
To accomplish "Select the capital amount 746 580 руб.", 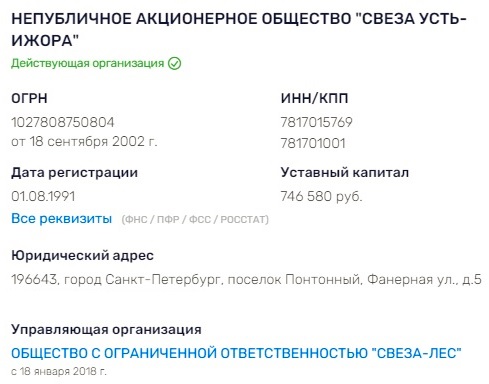I will tap(321, 196).
